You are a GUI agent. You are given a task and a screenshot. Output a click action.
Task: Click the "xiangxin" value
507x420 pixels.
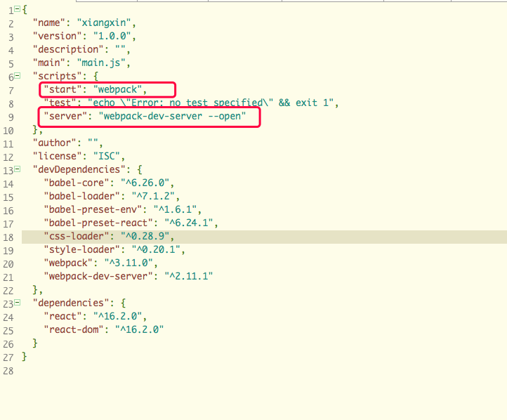click(104, 23)
